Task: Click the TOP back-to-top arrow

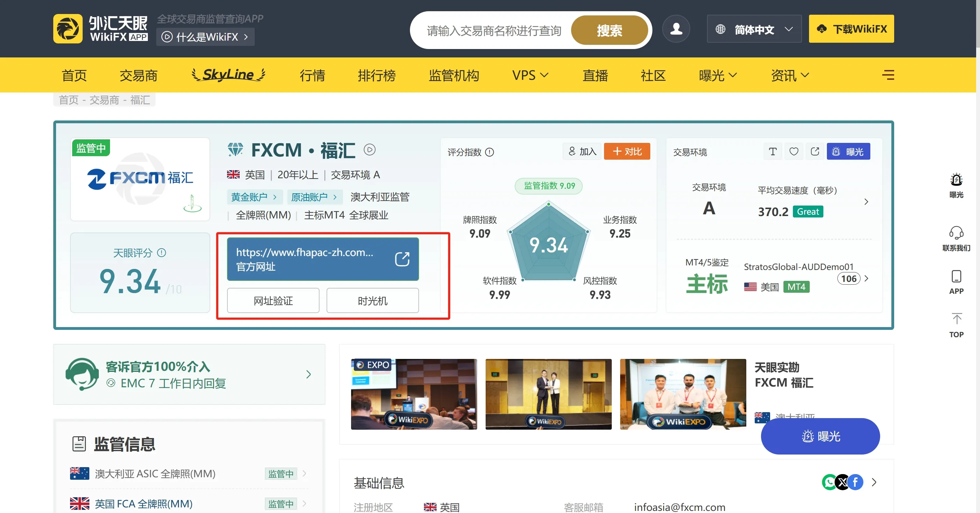Action: pos(957,319)
